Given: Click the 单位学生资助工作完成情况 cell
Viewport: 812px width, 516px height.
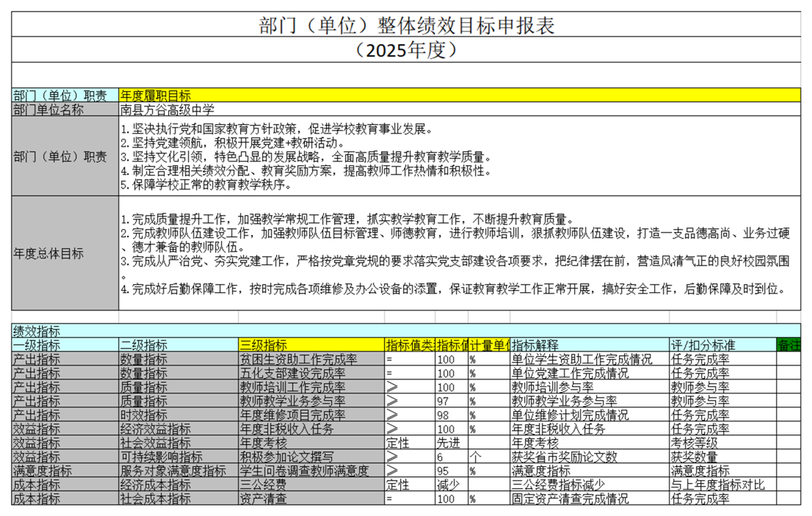Looking at the screenshot, I should 590,359.
